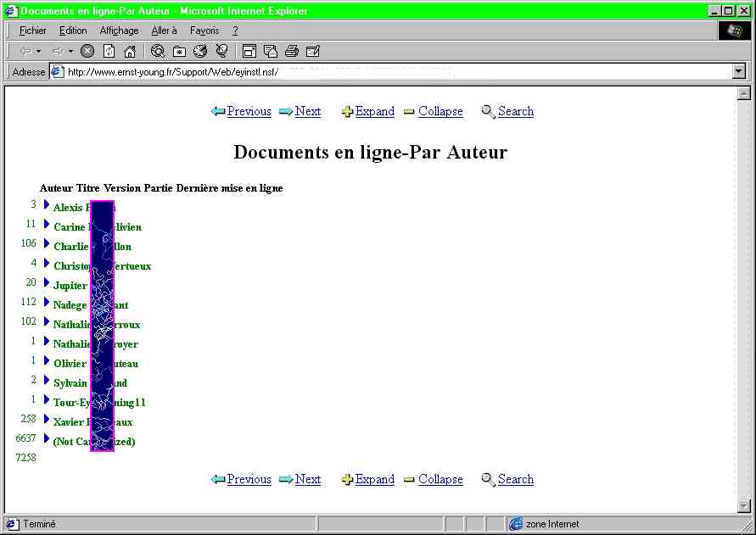Expand the Alexis author row triangle

point(47,204)
